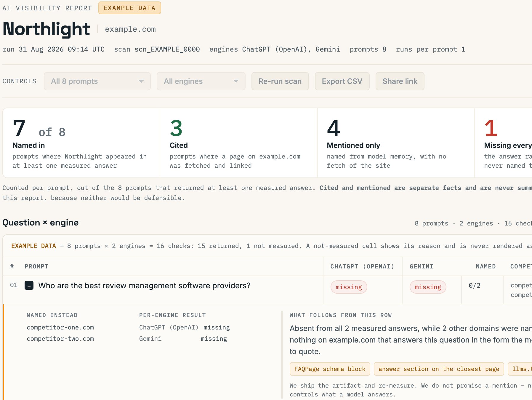Click the WHAT FOLLOWS FROM THIS ROW heading
This screenshot has height=400, width=532.
341,315
